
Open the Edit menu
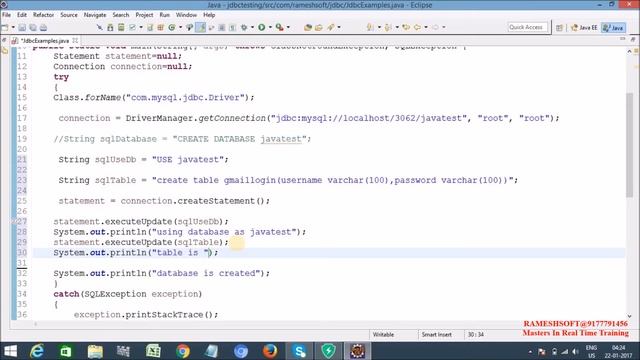pyautogui.click(x=22, y=15)
